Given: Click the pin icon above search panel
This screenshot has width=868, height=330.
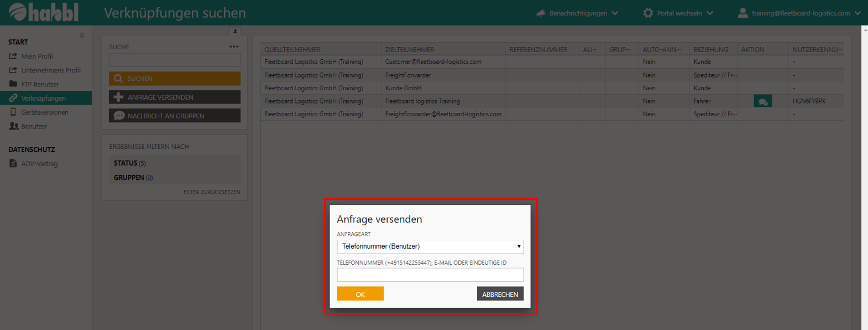Looking at the screenshot, I should pyautogui.click(x=235, y=32).
